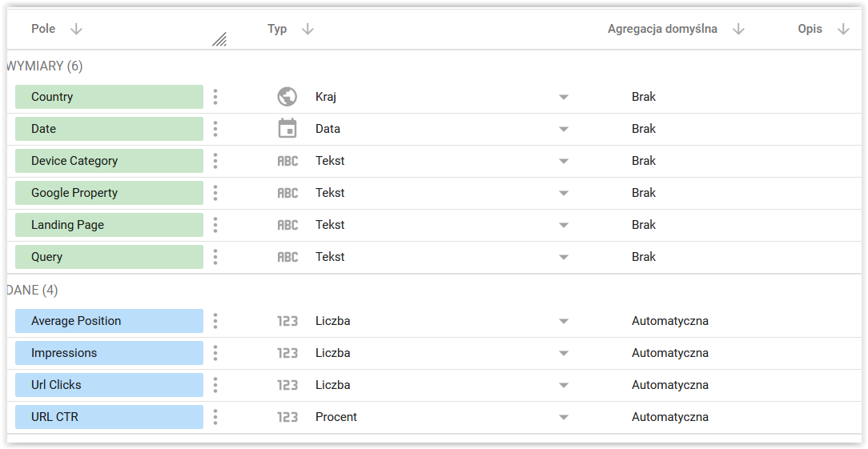
Task: Click Tekst type value for Query
Action: 330,257
